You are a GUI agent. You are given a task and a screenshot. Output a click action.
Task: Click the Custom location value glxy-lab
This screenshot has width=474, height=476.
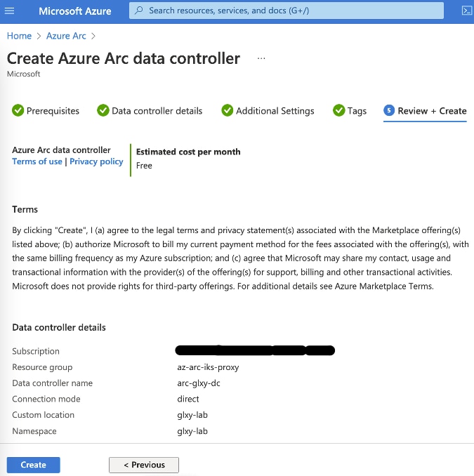click(x=192, y=415)
